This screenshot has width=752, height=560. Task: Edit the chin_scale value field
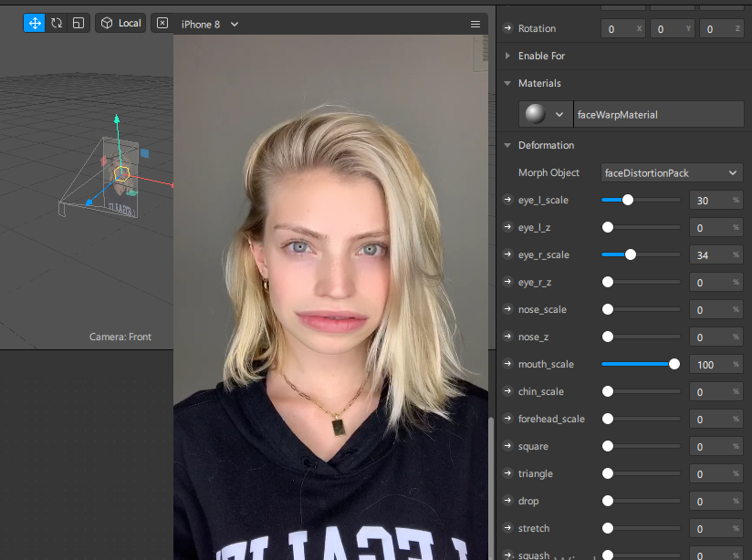pos(716,391)
